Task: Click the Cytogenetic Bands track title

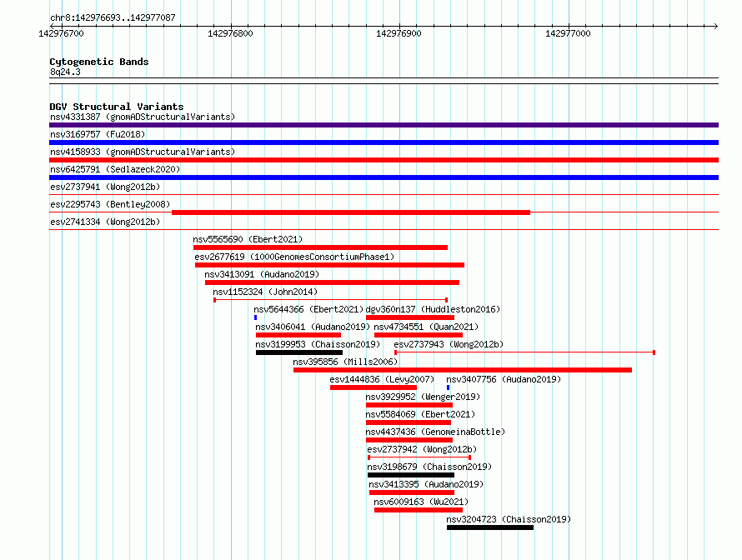Action: (x=99, y=62)
